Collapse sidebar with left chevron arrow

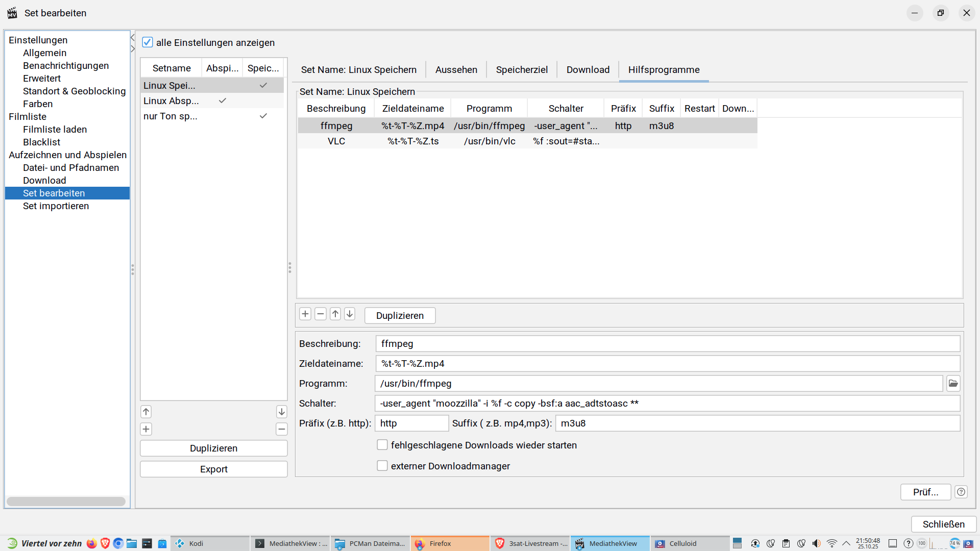pos(133,38)
